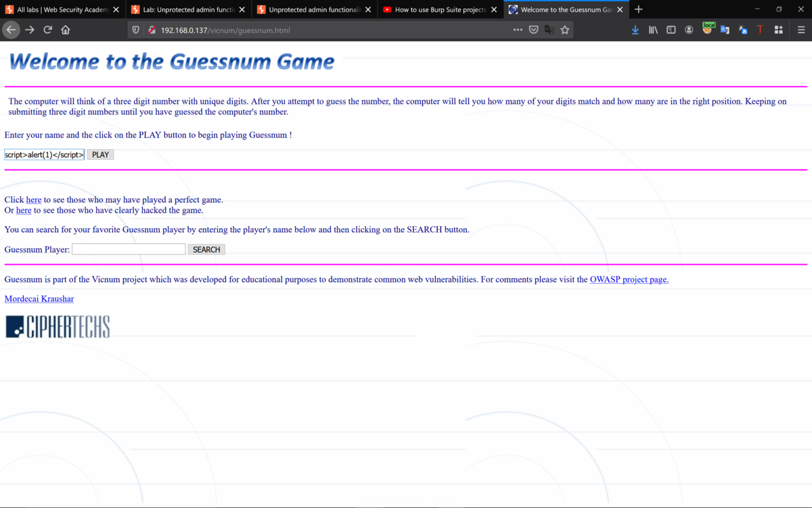The image size is (812, 508).
Task: Close the 'Lab: Unprotected admin' tab
Action: coord(242,9)
